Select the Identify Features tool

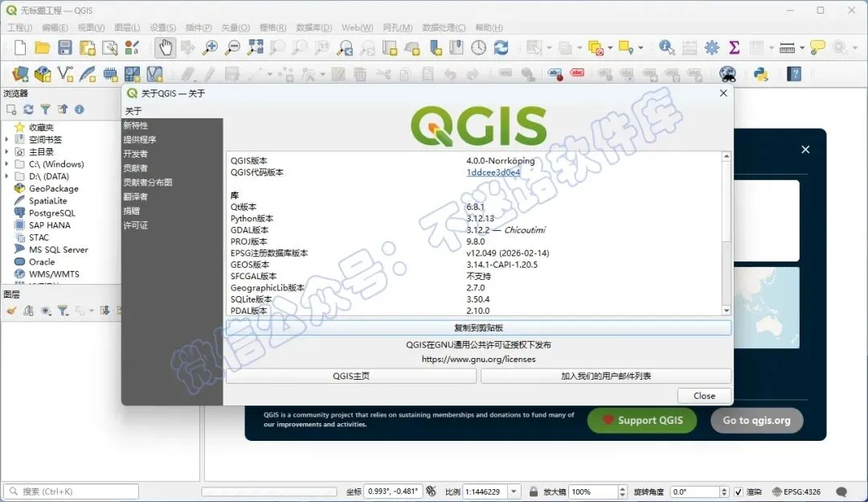pos(666,48)
